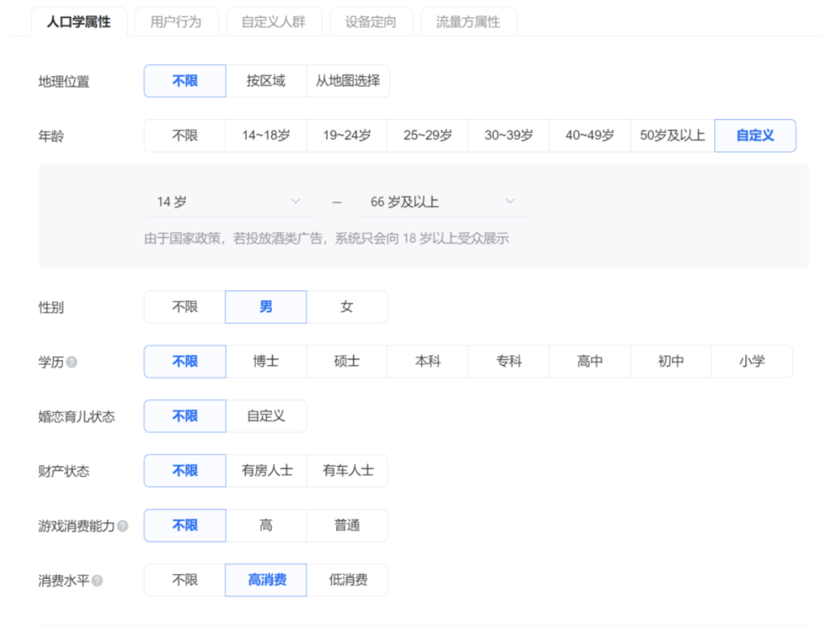This screenshot has height=631, width=840.
Task: Select 不限 for 消费水平
Action: [185, 580]
